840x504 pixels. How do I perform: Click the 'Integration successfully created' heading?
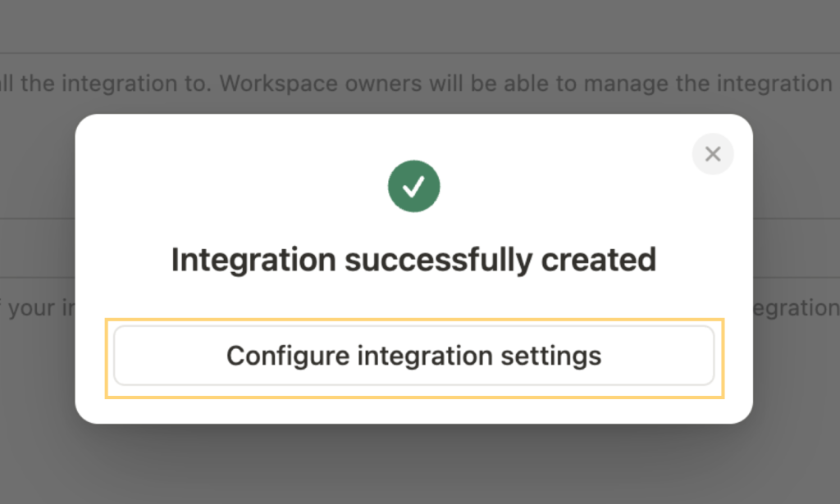pos(413,261)
